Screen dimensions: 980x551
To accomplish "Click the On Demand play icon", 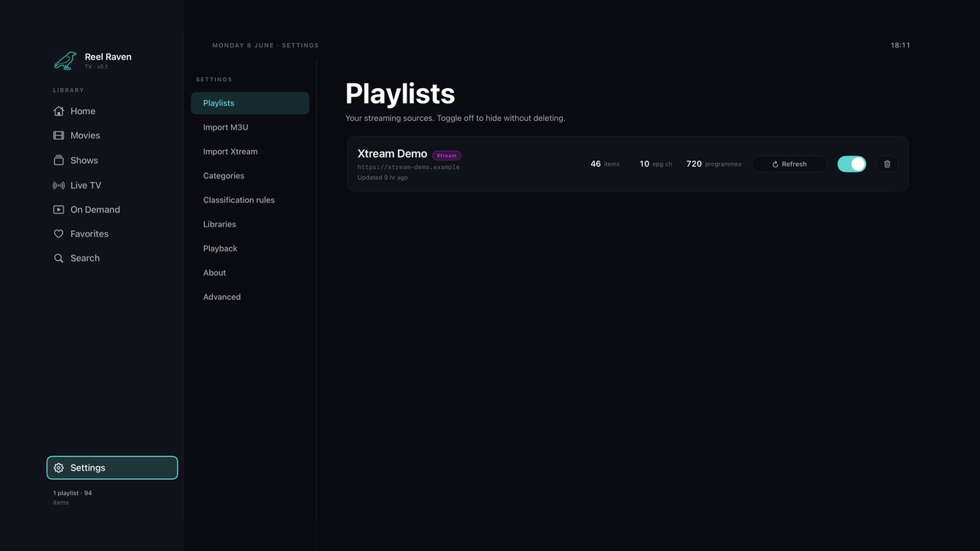I will coord(59,210).
